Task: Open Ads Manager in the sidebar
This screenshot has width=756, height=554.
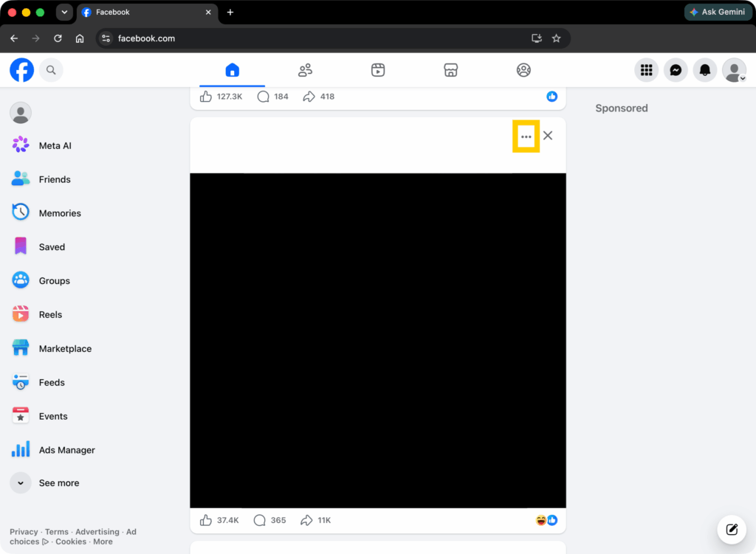Action: pyautogui.click(x=53, y=450)
